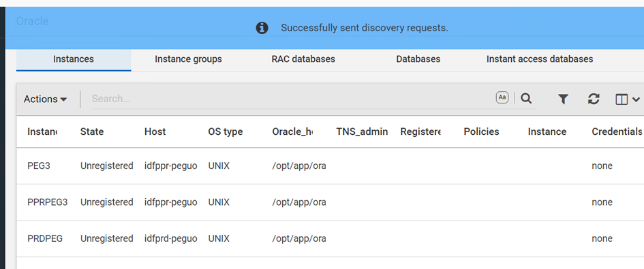The width and height of the screenshot is (644, 269).
Task: Select the Databases tab
Action: 418,59
